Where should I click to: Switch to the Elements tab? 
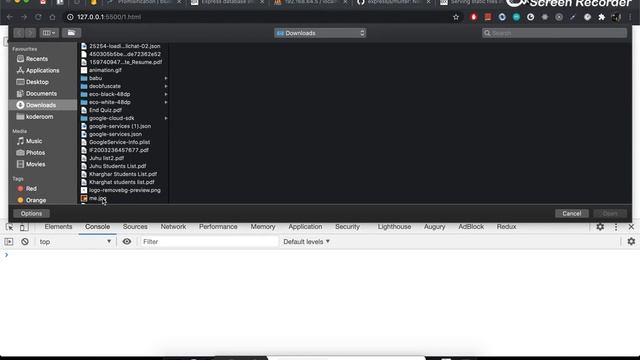tap(58, 227)
